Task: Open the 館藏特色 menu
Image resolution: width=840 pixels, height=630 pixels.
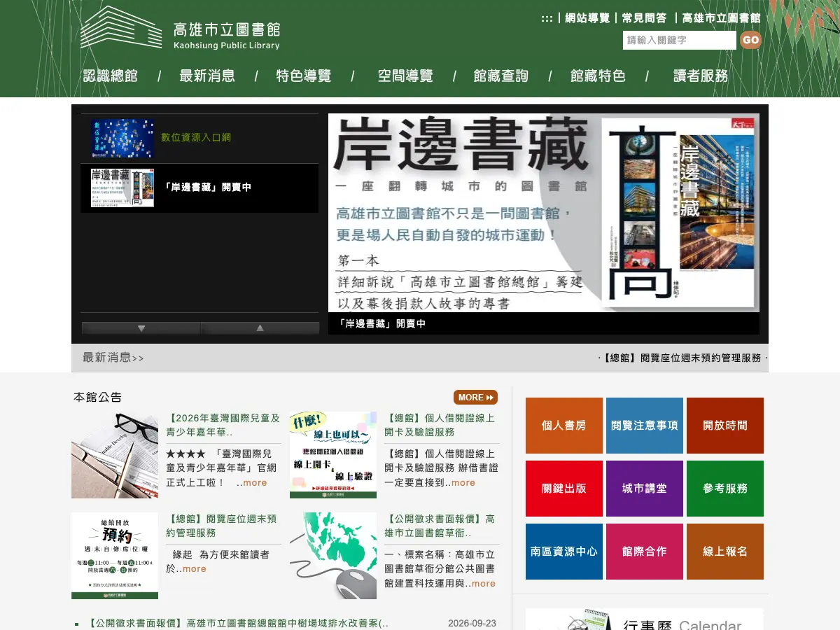Action: tap(598, 76)
